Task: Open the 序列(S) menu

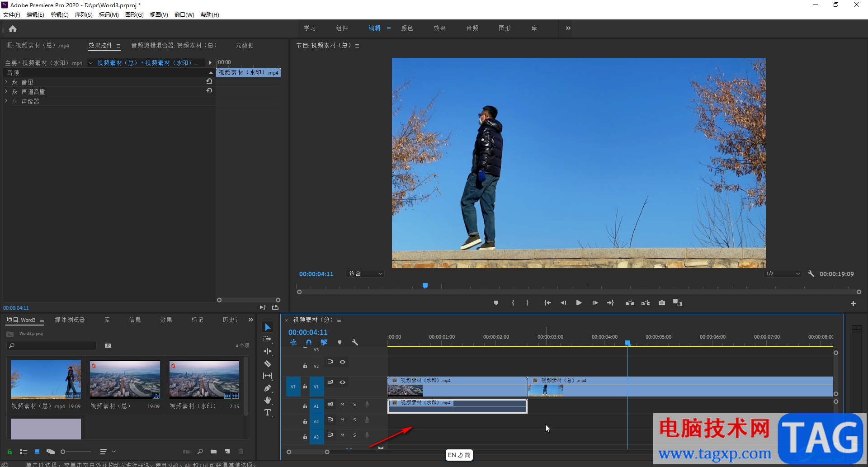Action: [x=84, y=14]
